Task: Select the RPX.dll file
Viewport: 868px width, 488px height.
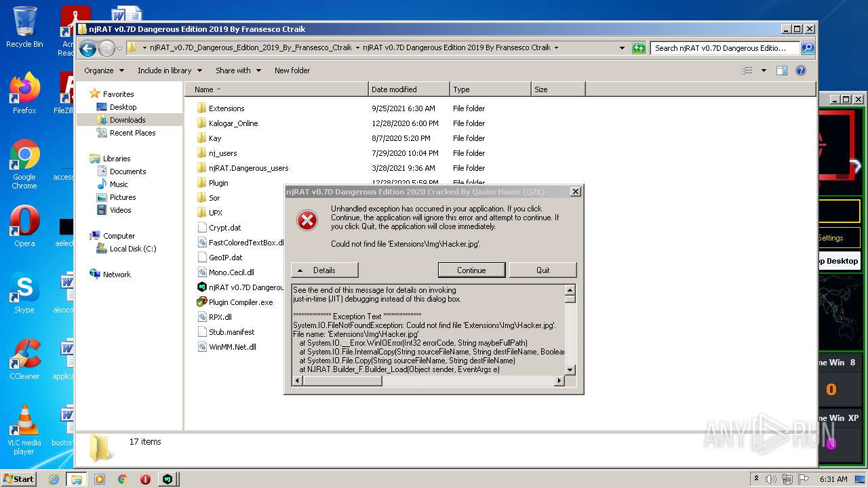Action: coord(214,317)
